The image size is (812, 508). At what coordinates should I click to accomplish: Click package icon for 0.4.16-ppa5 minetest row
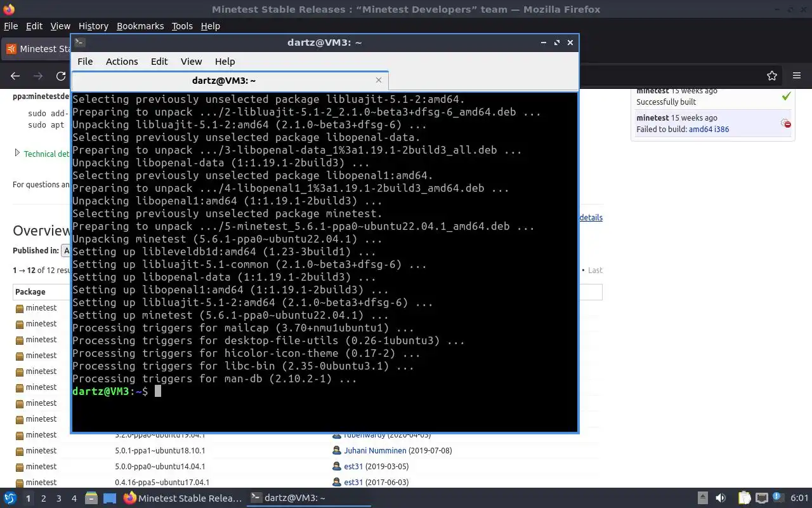(x=20, y=483)
